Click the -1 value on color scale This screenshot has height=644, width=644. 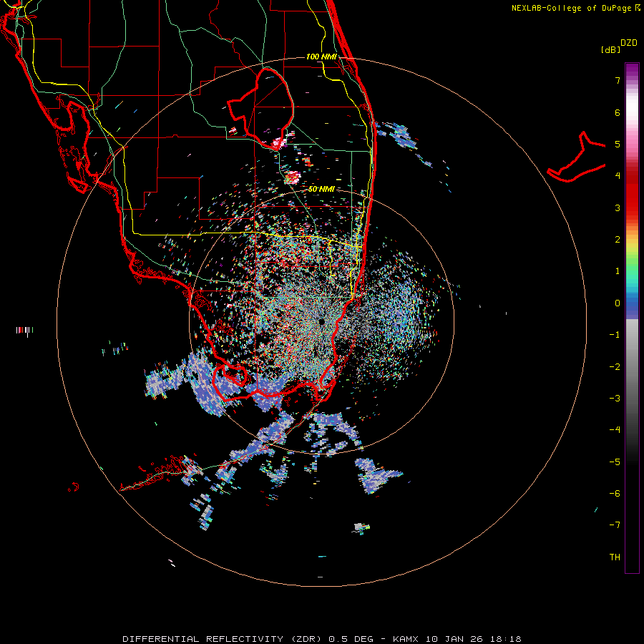(615, 335)
